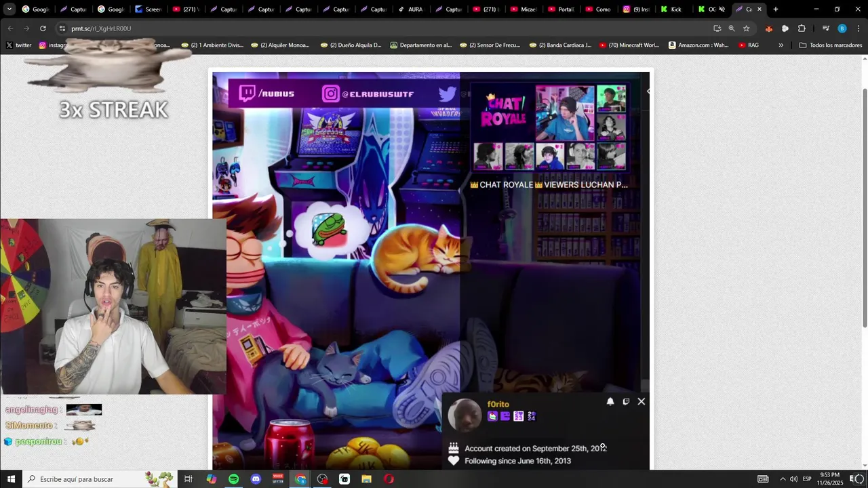
Task: Open Todos los marcadores folder
Action: (x=831, y=45)
